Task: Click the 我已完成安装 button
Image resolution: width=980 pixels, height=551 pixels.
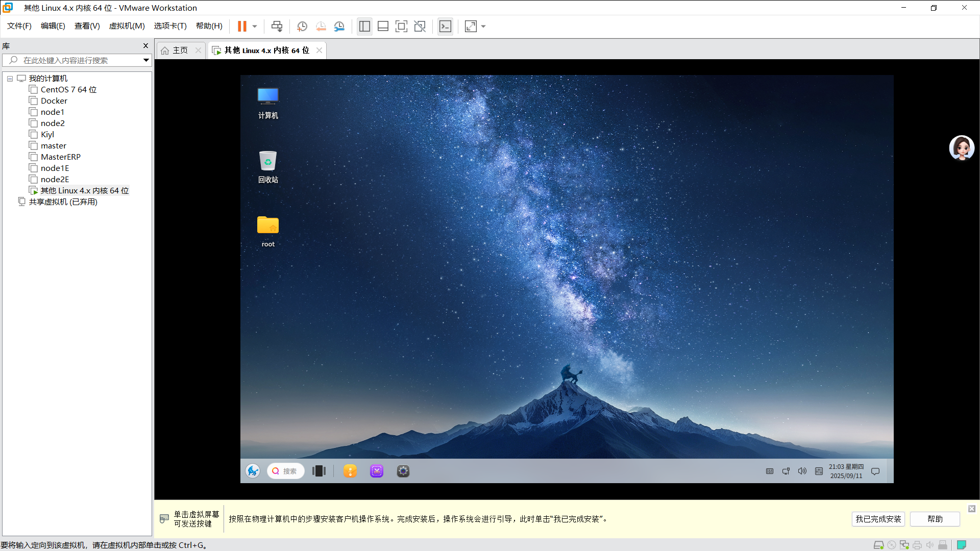Action: (x=878, y=519)
